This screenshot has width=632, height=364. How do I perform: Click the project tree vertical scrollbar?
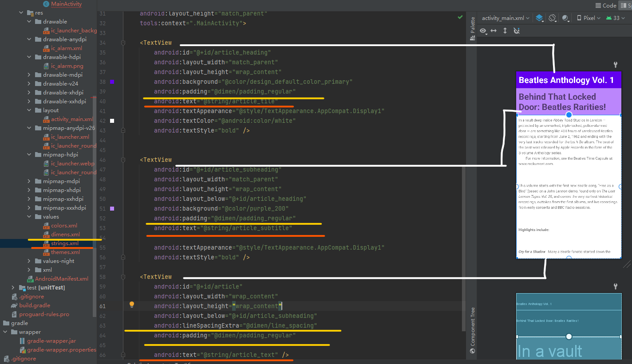95,206
